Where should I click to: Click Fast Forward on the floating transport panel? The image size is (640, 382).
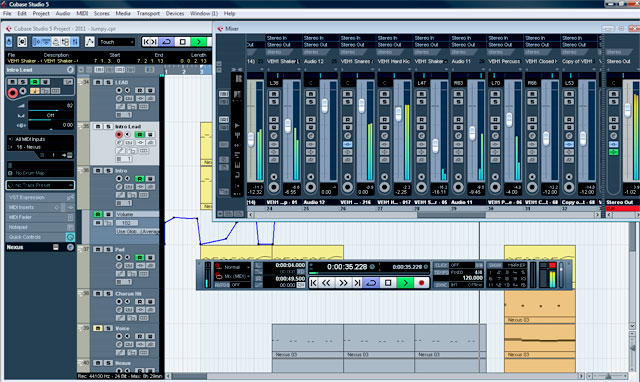(x=343, y=282)
